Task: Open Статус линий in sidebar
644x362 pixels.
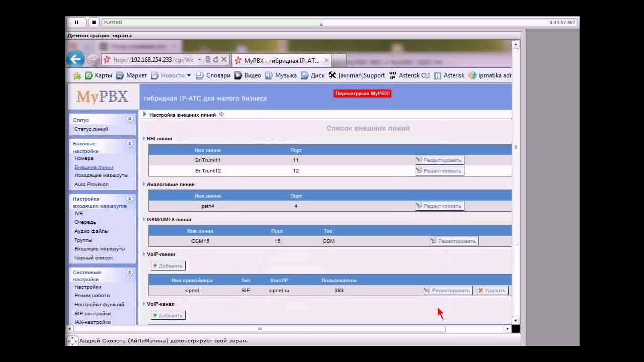Action: pos(91,129)
